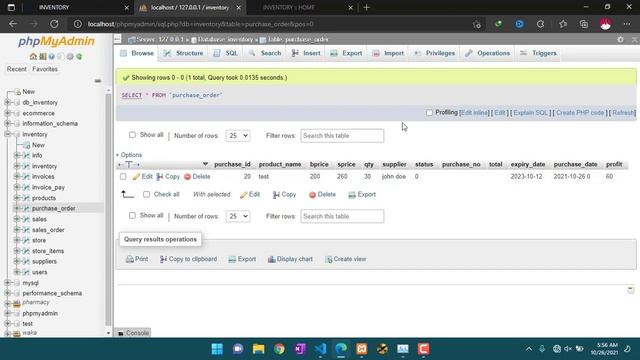Image resolution: width=640 pixels, height=360 pixels.
Task: Check the row 20 selection checkbox
Action: point(123,177)
